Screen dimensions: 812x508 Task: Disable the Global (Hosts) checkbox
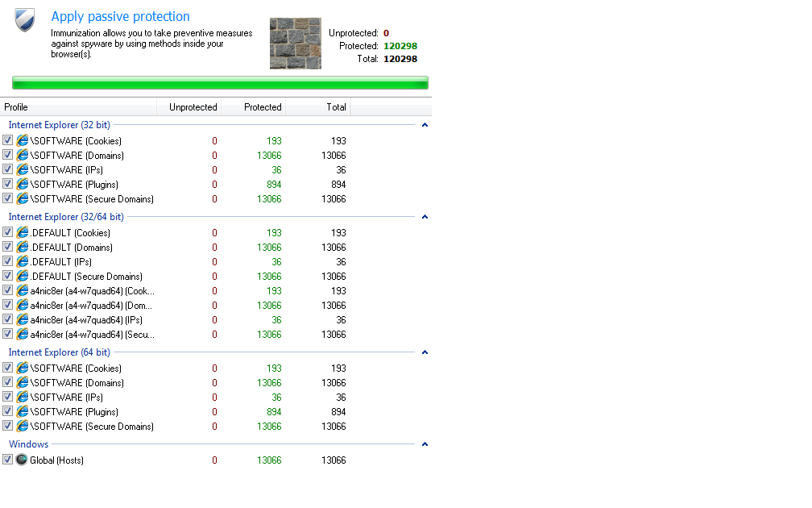click(x=8, y=460)
